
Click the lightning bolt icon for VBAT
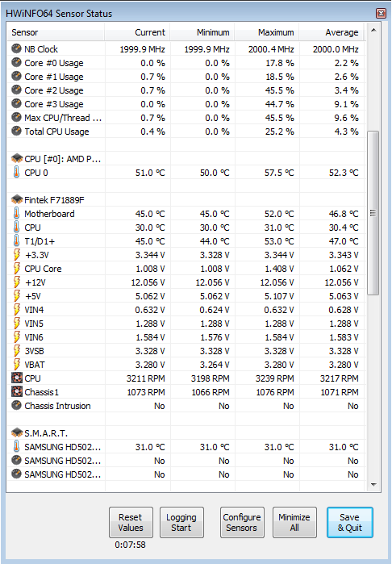coord(17,365)
